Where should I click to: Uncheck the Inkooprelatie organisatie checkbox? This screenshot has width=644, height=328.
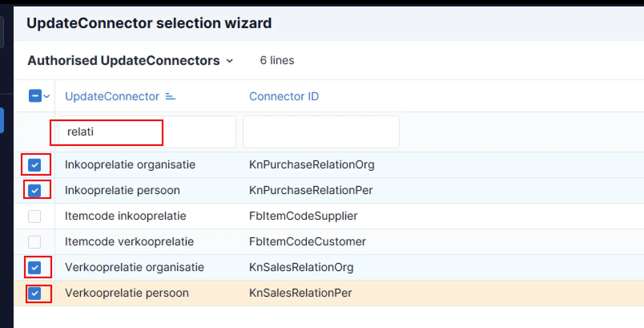tap(35, 165)
